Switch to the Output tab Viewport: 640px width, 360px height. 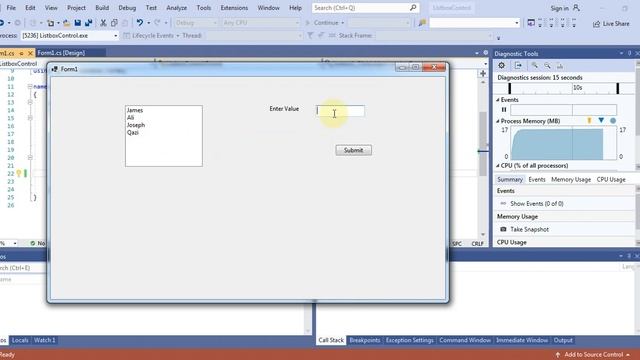pyautogui.click(x=563, y=340)
